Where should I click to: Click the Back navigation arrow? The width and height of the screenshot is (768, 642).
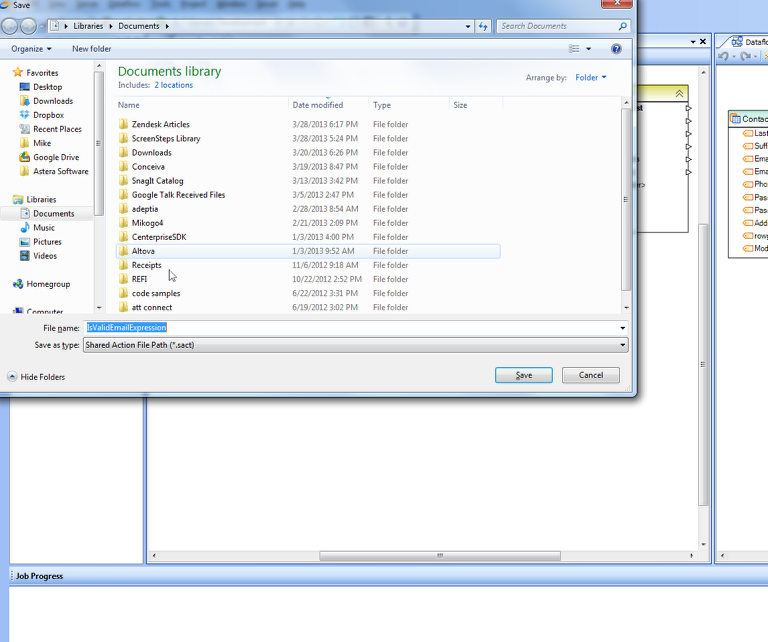click(x=9, y=26)
